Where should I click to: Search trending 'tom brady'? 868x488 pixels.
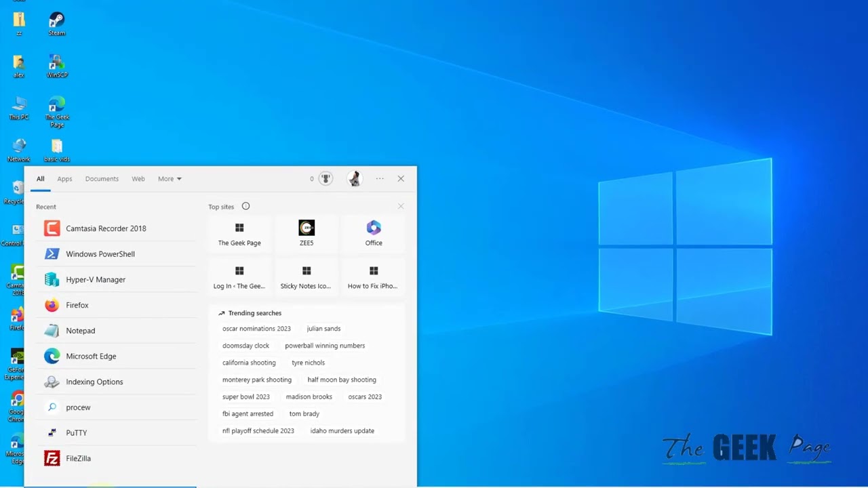pyautogui.click(x=304, y=413)
